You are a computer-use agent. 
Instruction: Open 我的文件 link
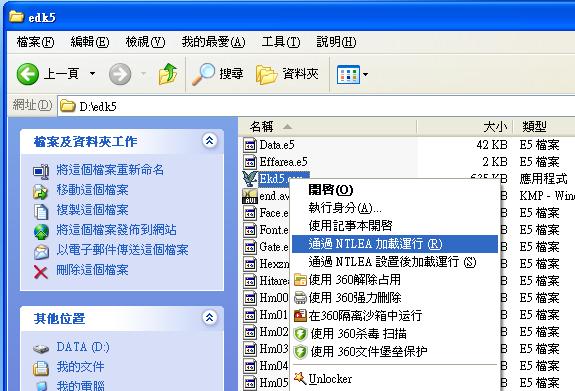point(80,367)
